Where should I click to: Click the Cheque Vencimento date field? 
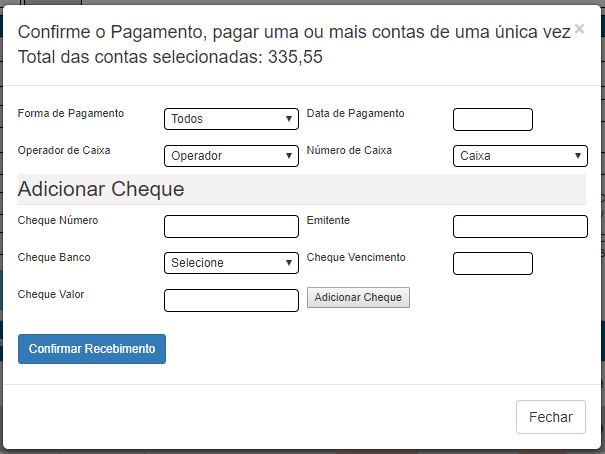[492, 263]
